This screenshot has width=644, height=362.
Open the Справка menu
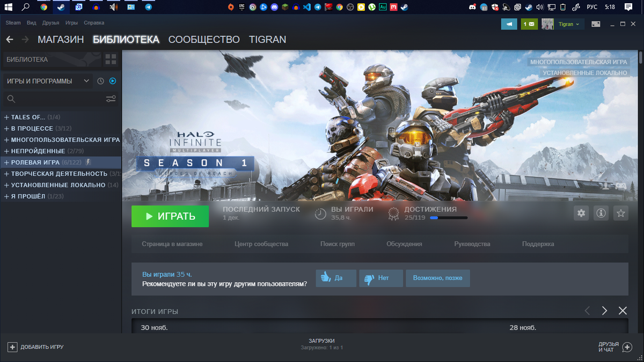[x=94, y=23]
